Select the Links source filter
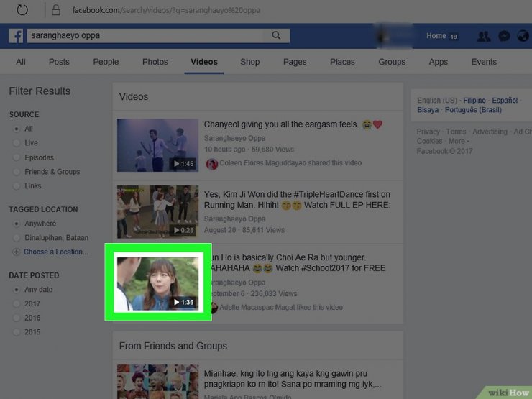Screen dimensions: 532x399 [17, 186]
